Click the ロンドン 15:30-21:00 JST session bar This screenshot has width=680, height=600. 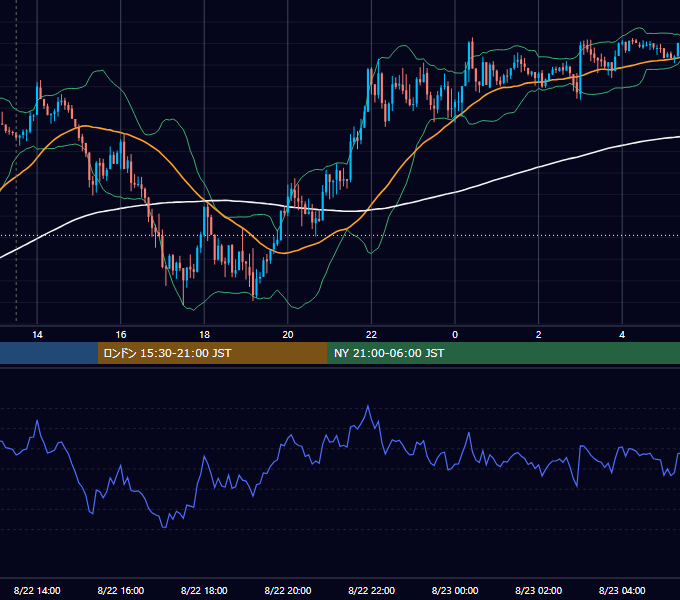212,353
